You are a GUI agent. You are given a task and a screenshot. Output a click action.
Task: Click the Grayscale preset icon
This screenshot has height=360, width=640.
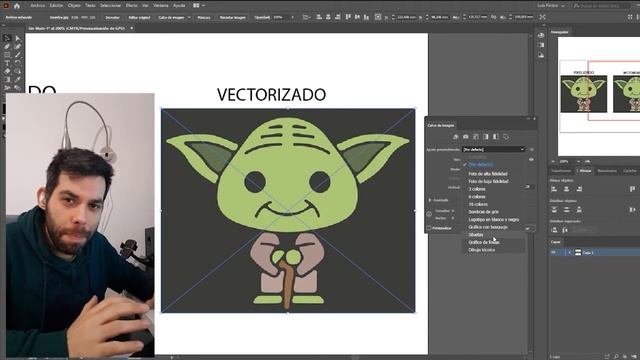coord(486,137)
